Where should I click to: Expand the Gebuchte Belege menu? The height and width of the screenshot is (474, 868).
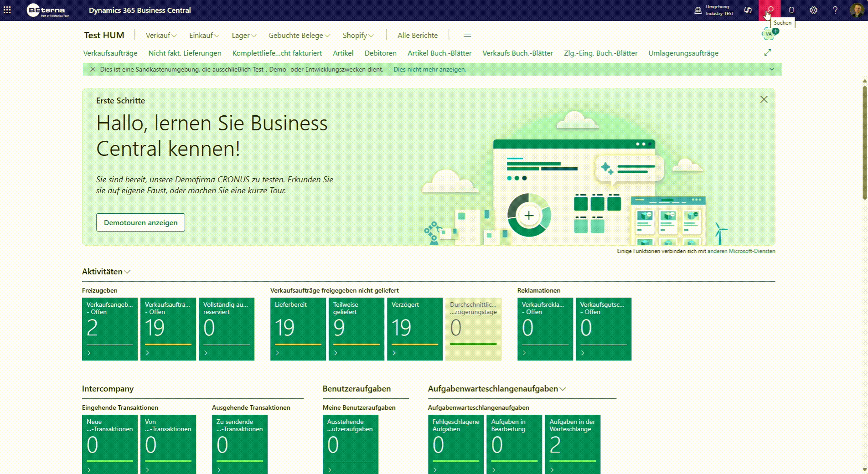pos(299,35)
